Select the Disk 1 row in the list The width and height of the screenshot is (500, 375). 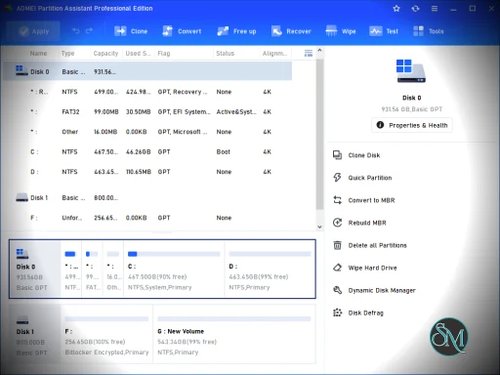(148, 198)
